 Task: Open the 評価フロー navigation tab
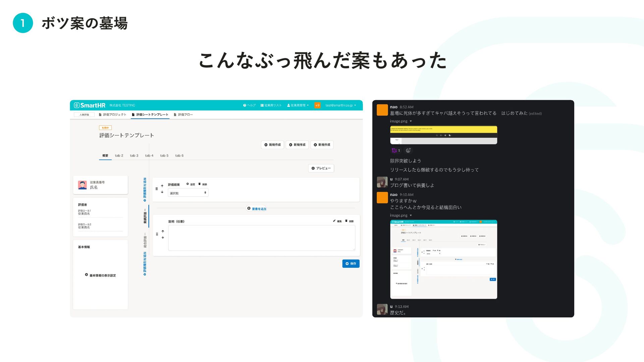click(183, 115)
